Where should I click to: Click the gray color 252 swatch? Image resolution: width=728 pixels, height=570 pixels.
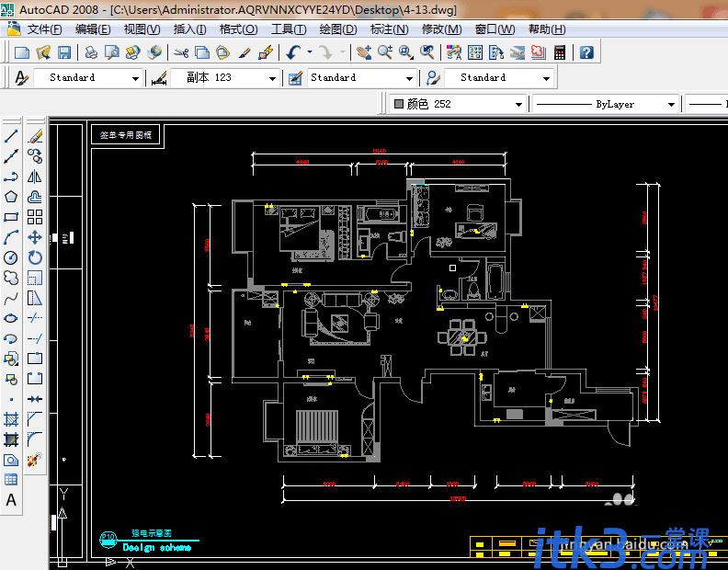398,104
